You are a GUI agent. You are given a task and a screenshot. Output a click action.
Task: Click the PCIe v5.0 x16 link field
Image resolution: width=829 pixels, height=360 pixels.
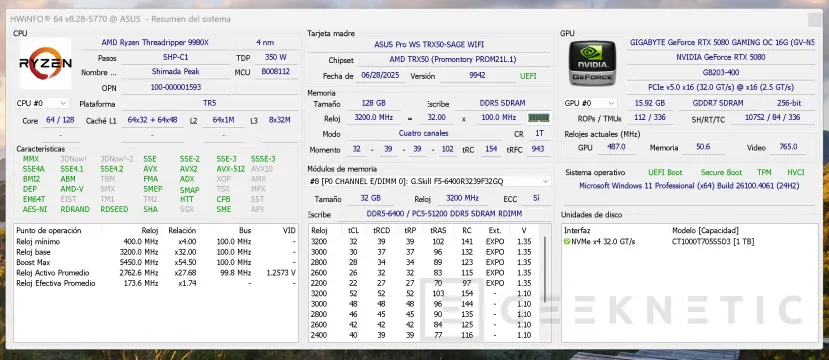click(x=722, y=87)
